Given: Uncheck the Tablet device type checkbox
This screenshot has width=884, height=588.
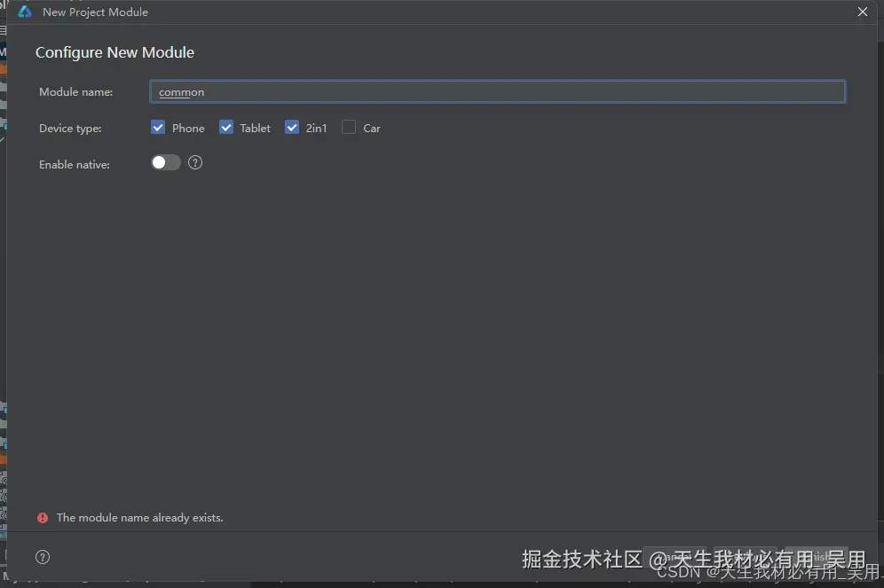Looking at the screenshot, I should coord(226,127).
